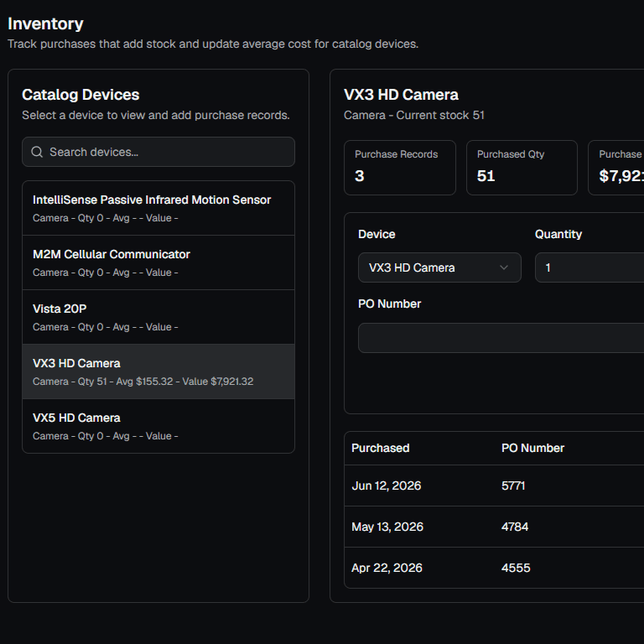The width and height of the screenshot is (644, 644).
Task: Click the VX3 HD Camera panel title
Action: (401, 95)
